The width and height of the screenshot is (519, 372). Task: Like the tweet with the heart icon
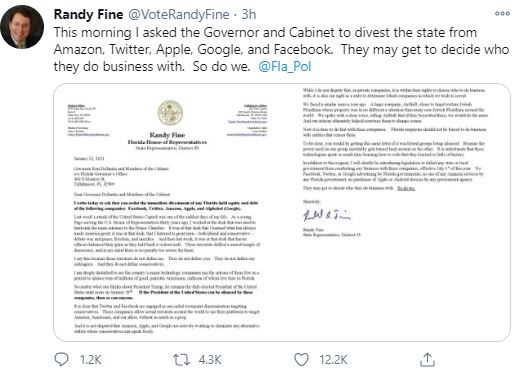click(301, 360)
